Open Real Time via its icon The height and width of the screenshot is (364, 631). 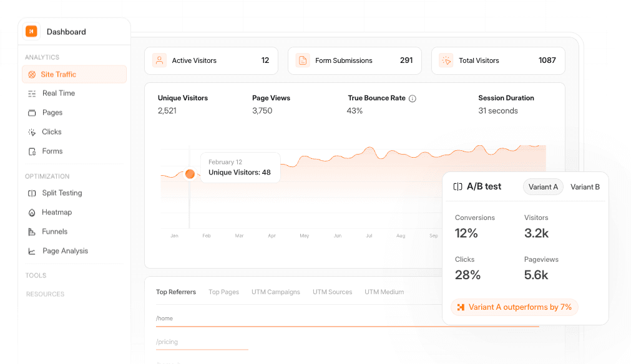coord(32,93)
